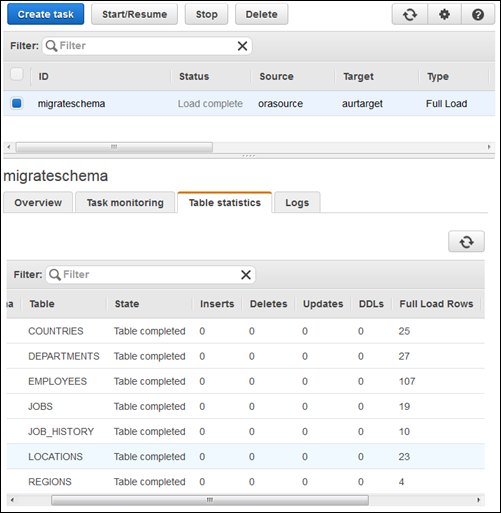Screen dimensions: 501x513
Task: Focus the table statistics Filter input
Action: tap(150, 275)
